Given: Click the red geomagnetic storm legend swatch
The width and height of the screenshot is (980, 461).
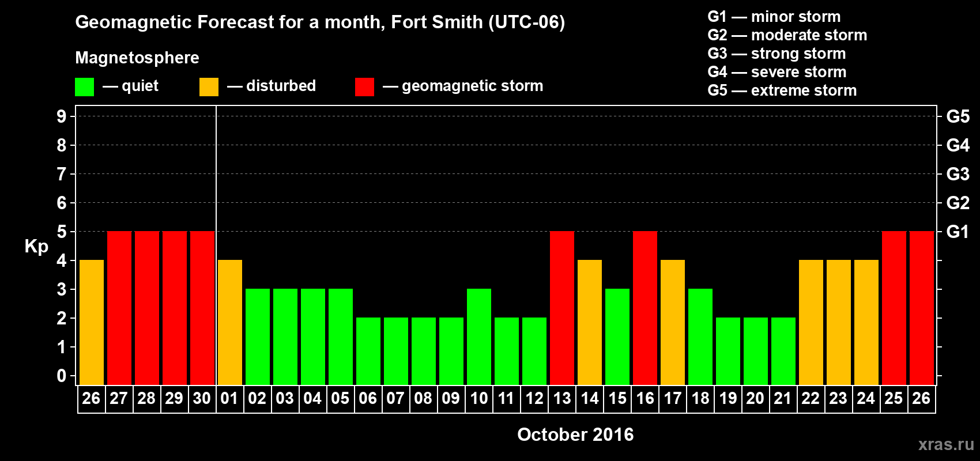Looking at the screenshot, I should click(x=364, y=87).
